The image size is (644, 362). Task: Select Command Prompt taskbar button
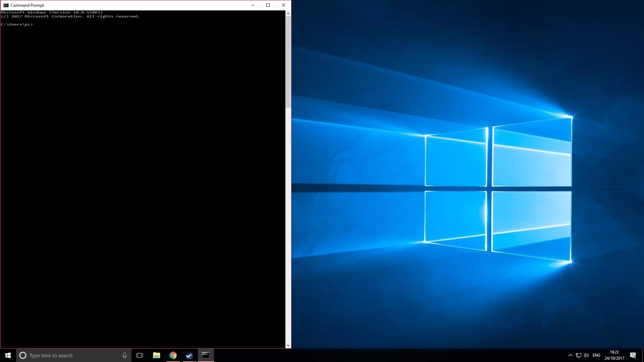click(x=206, y=355)
